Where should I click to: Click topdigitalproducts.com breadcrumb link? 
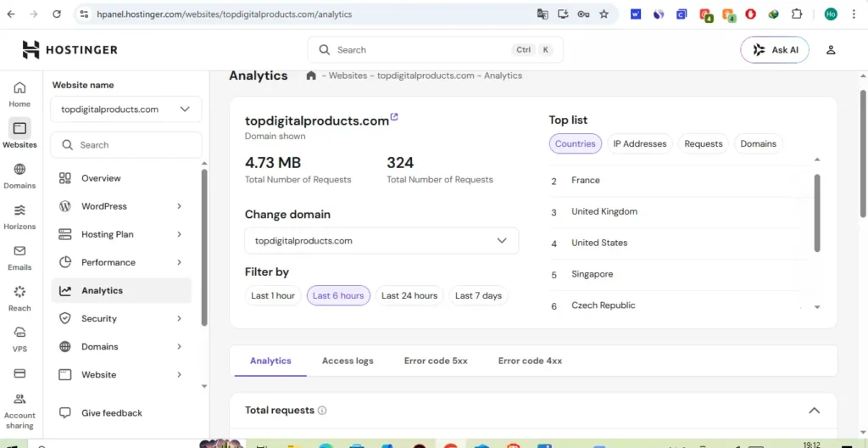click(426, 76)
